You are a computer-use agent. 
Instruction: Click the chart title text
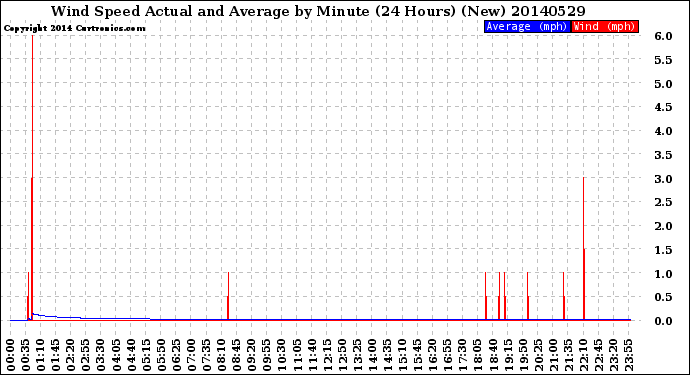(318, 11)
